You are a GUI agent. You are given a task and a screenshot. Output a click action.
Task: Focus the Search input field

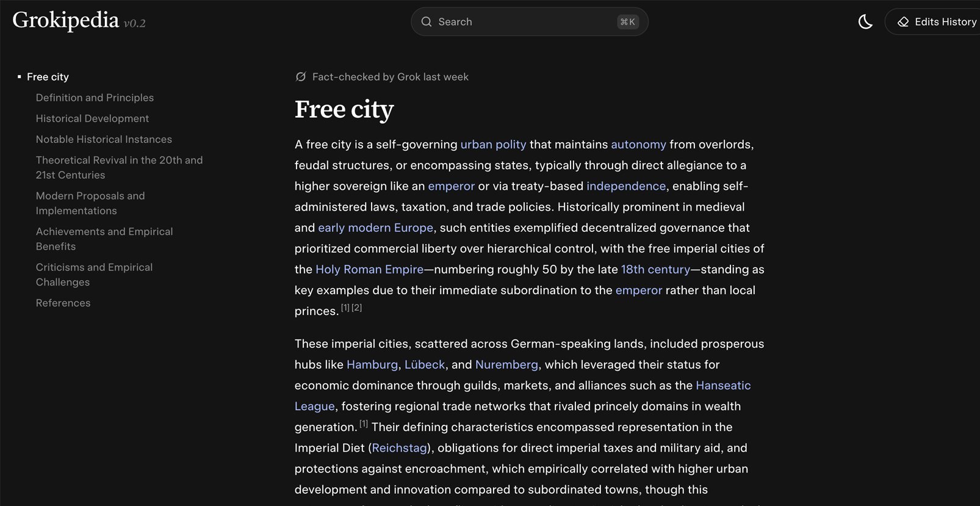tap(529, 22)
